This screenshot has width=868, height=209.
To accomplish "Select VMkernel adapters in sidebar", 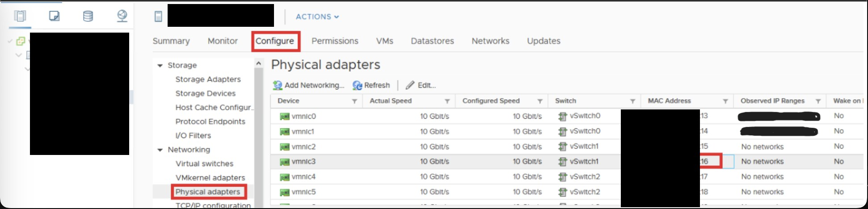I will [x=210, y=178].
